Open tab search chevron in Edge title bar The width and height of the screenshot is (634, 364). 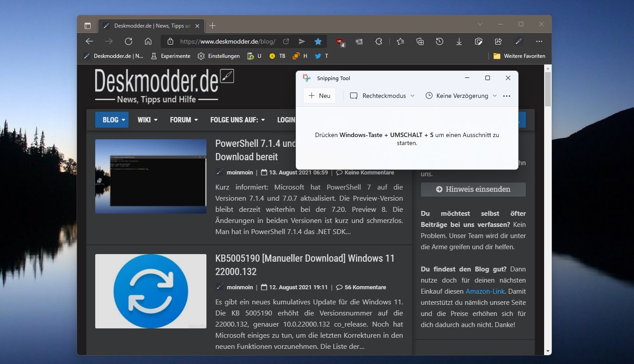(480, 24)
